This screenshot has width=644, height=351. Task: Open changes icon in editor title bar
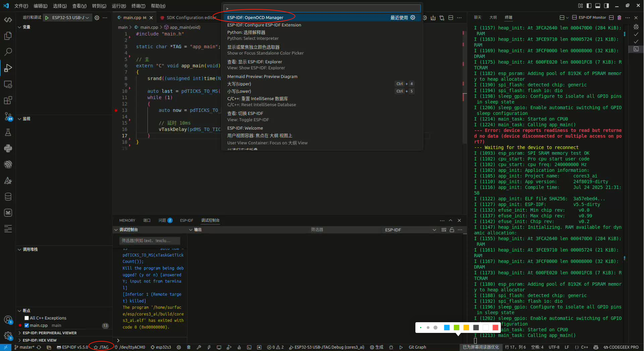[x=442, y=18]
